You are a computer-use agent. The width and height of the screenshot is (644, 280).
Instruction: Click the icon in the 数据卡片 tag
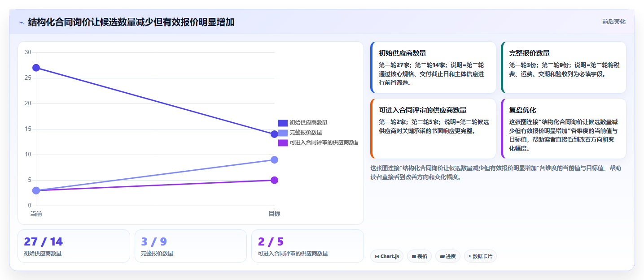pyautogui.click(x=470, y=257)
